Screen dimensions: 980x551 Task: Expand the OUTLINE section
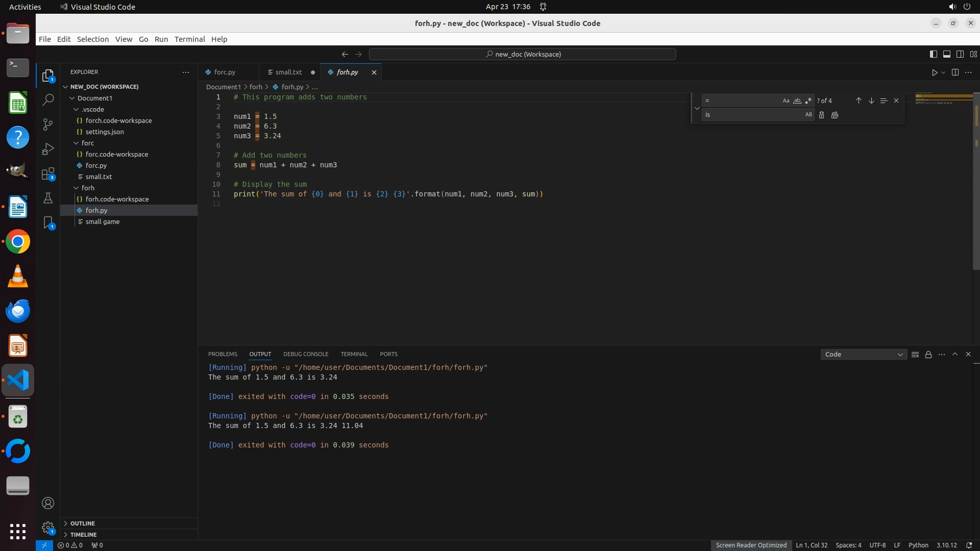coord(83,523)
